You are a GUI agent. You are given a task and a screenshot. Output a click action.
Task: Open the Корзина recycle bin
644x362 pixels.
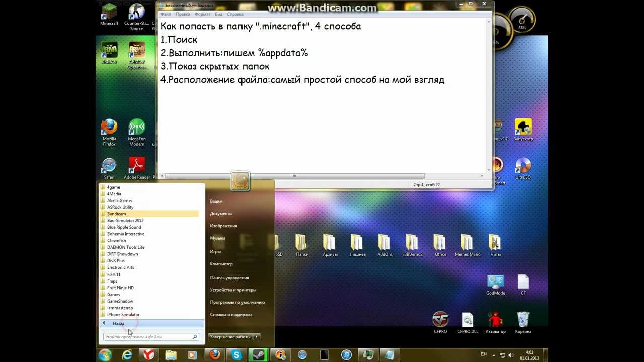[x=523, y=323]
